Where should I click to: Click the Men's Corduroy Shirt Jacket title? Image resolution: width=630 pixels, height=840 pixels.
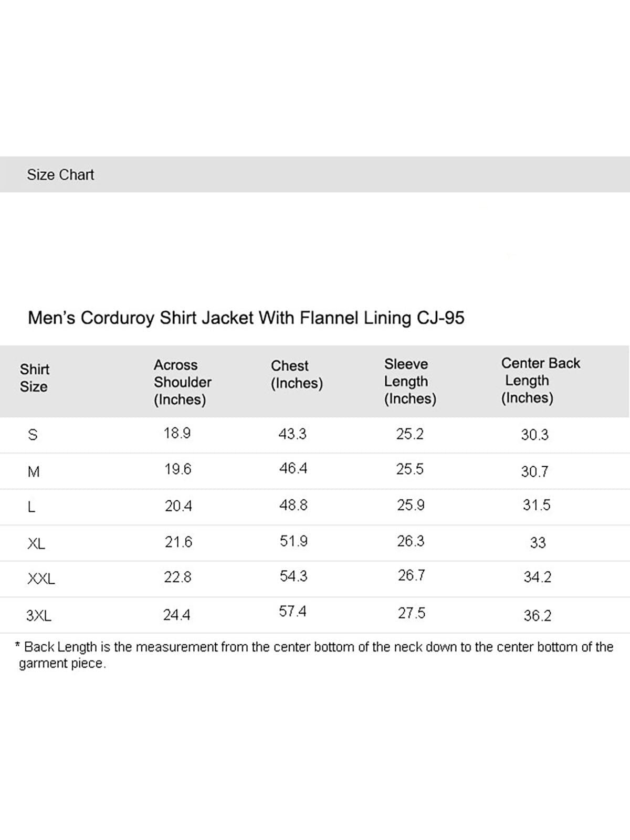(x=246, y=318)
